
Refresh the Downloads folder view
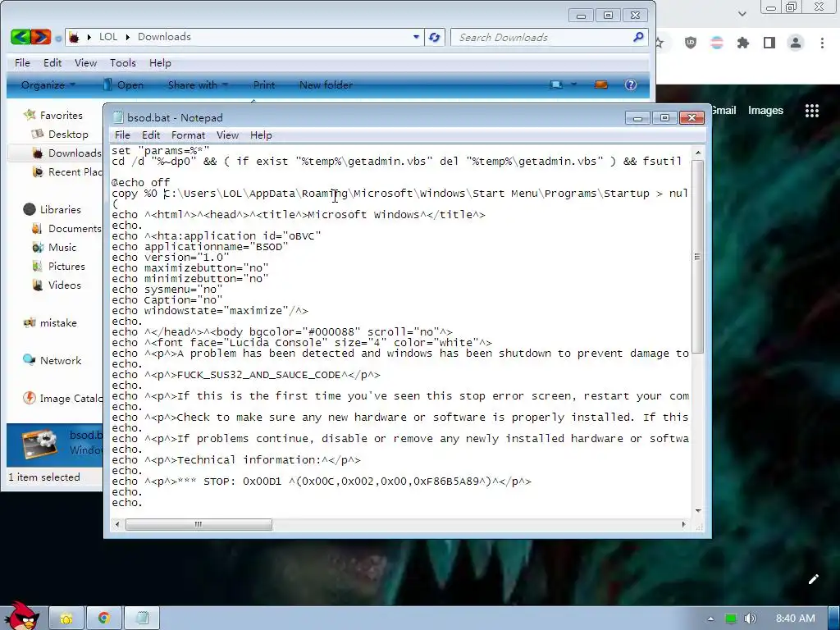(435, 37)
